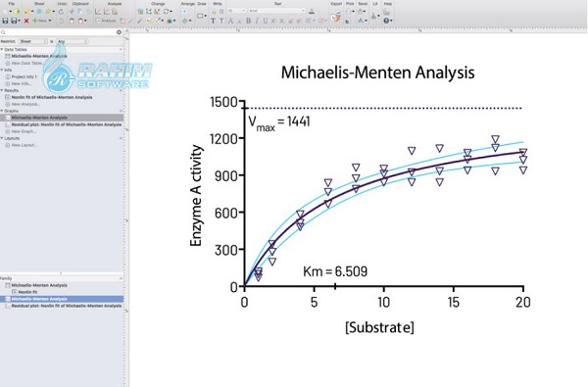
Task: Collapse the Graphs section
Action: pos(2,111)
